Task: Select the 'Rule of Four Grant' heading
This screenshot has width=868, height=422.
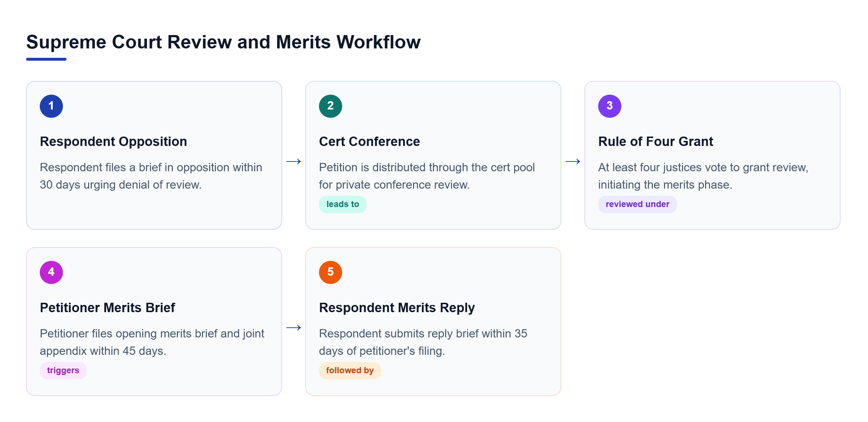Action: click(656, 142)
